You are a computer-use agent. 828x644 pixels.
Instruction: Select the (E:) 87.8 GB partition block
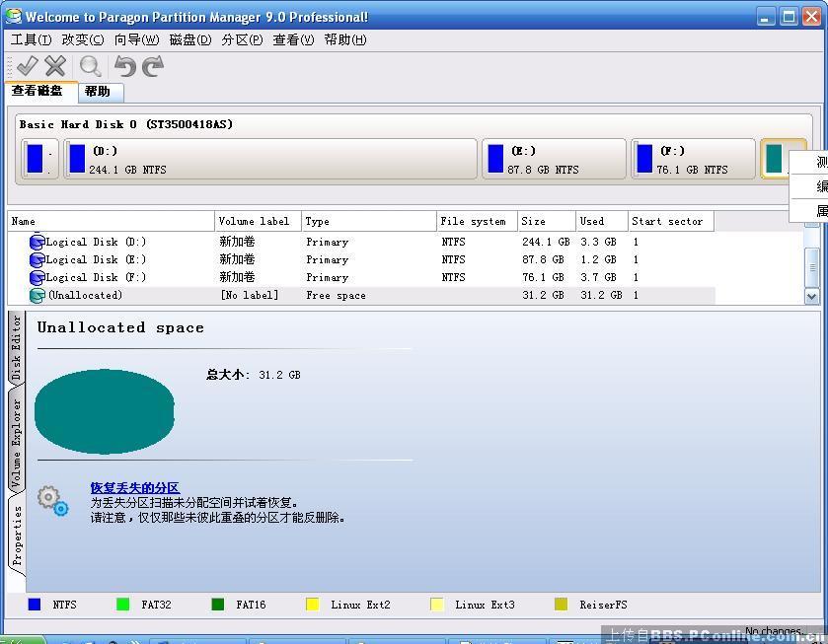[554, 159]
